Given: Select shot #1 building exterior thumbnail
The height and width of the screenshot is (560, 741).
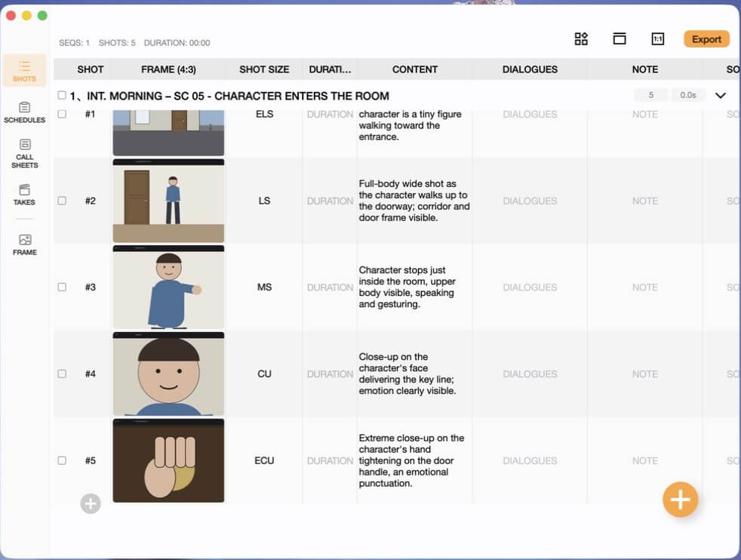Looking at the screenshot, I should (168, 133).
